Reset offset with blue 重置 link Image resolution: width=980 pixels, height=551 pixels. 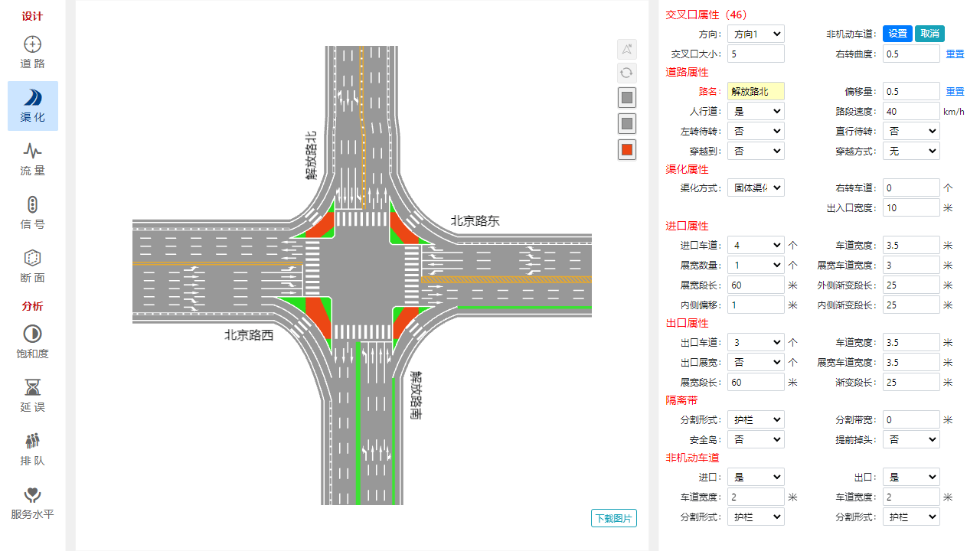tap(955, 91)
